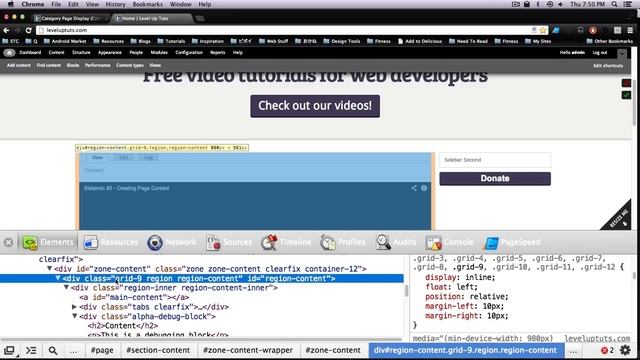640x360 pixels.
Task: Reload the page
Action: point(29,30)
